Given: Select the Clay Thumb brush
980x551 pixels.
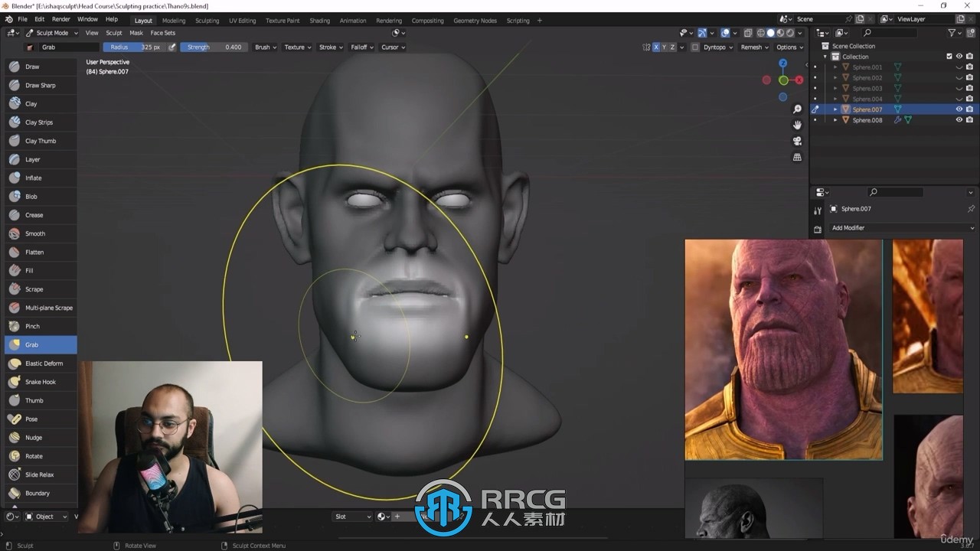Looking at the screenshot, I should 41,141.
